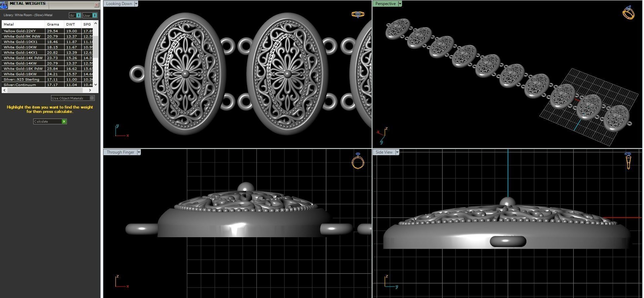Viewport: 644px width, 298px height.
Task: Select the Perspective viewport label
Action: tap(385, 4)
